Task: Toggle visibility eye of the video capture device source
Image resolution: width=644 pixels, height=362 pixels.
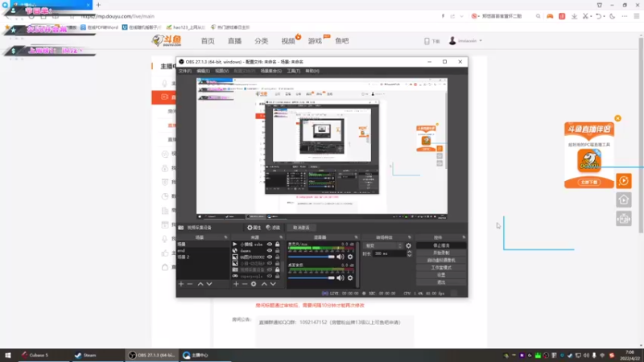Action: pos(270,270)
